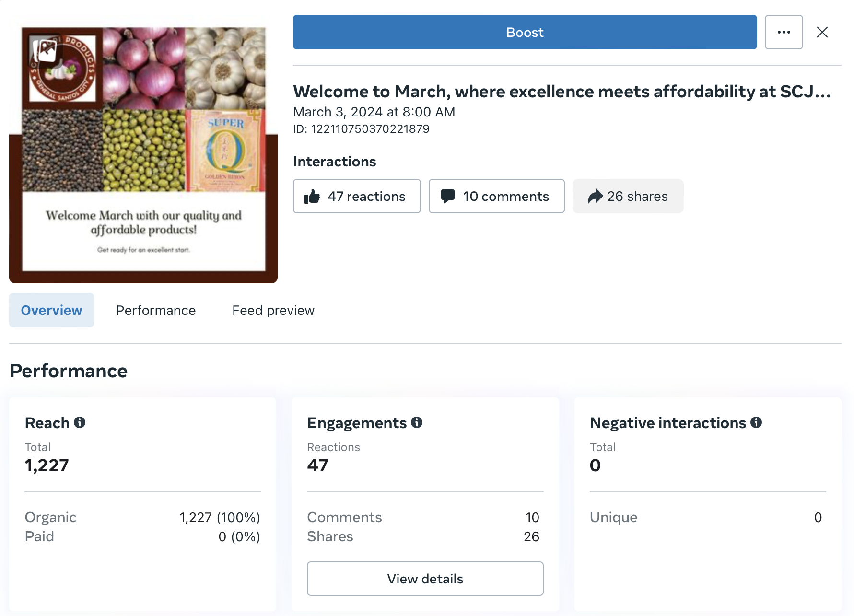Click the share arrow icon
This screenshot has width=854, height=616.
595,196
